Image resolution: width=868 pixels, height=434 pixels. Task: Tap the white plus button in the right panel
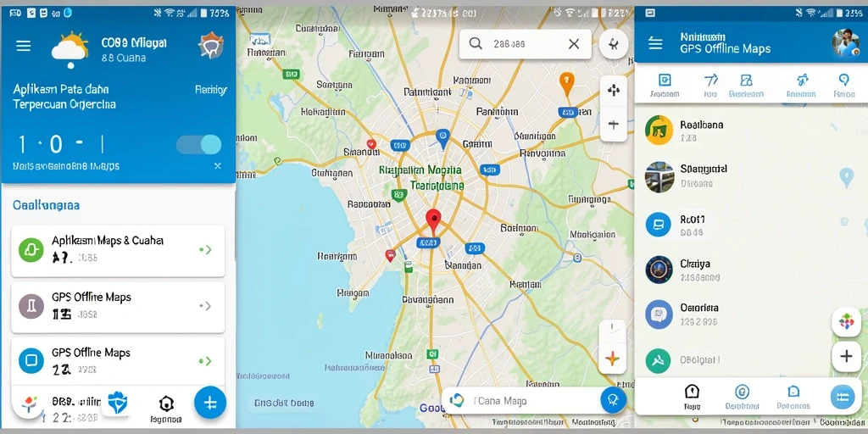846,356
